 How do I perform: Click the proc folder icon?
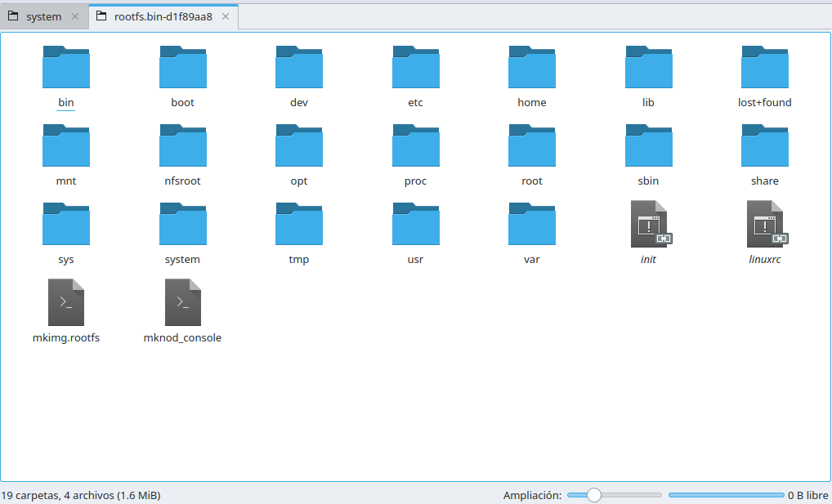415,146
